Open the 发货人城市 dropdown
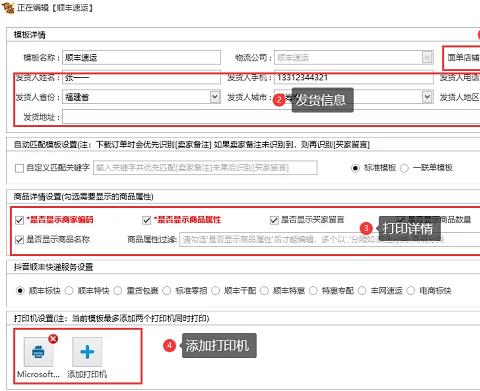480x391 pixels. [427, 97]
